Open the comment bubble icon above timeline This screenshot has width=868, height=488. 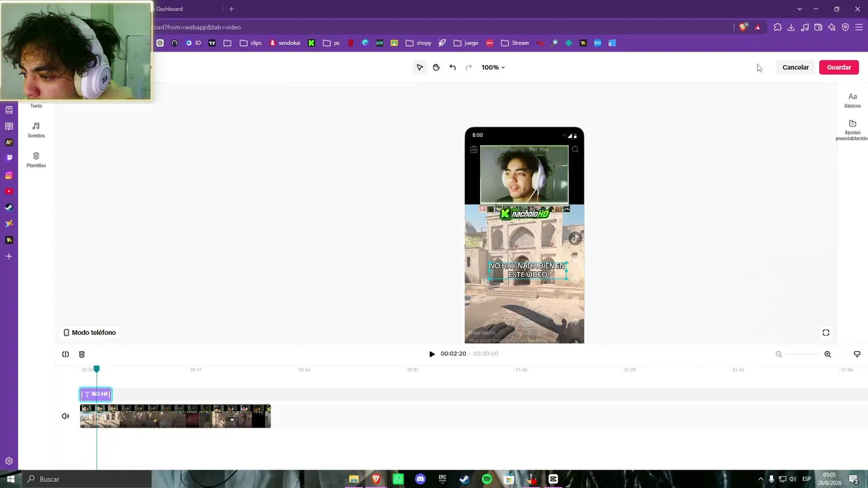(x=857, y=354)
